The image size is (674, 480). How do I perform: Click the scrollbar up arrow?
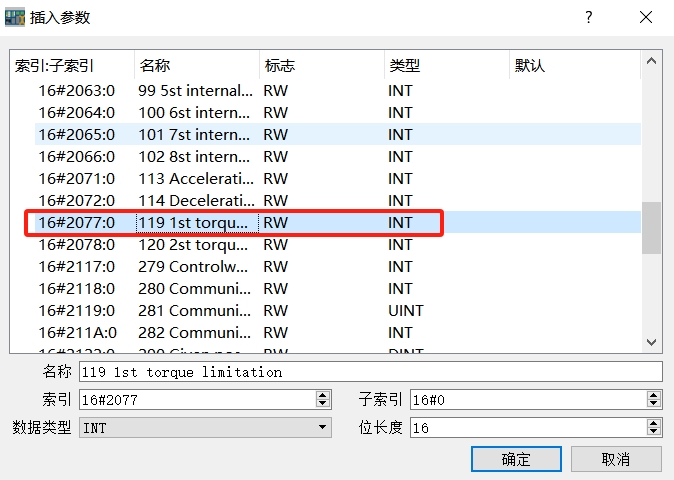(652, 62)
